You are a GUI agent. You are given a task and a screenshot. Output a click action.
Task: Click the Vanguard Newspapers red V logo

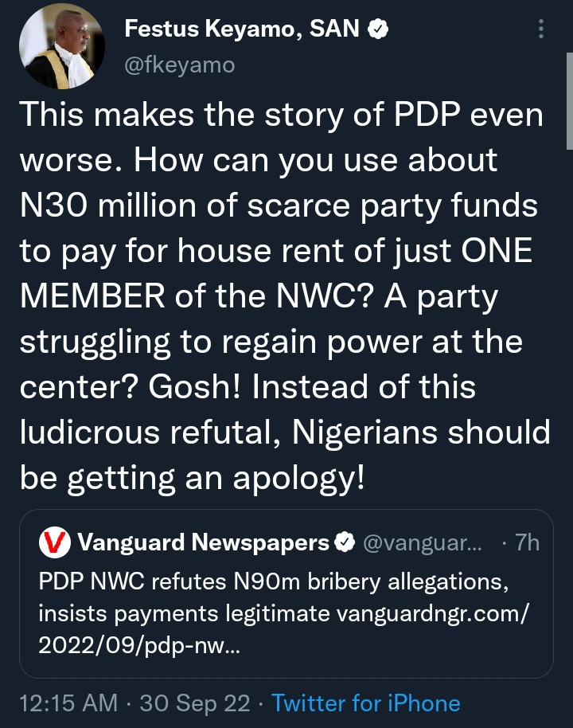click(x=54, y=543)
